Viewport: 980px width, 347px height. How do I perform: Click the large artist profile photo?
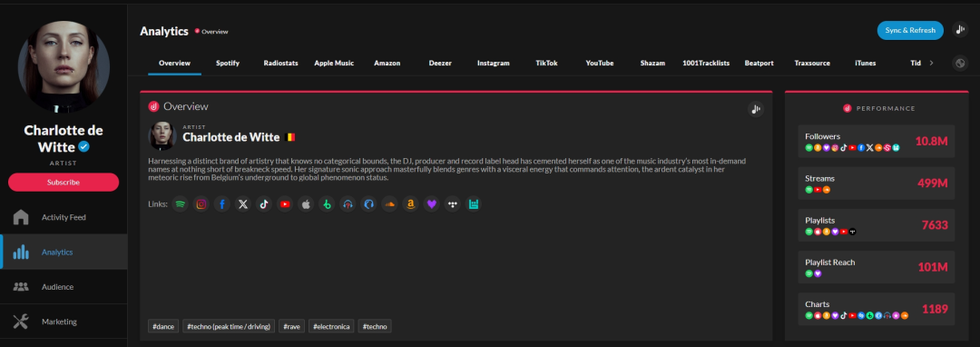[x=64, y=66]
